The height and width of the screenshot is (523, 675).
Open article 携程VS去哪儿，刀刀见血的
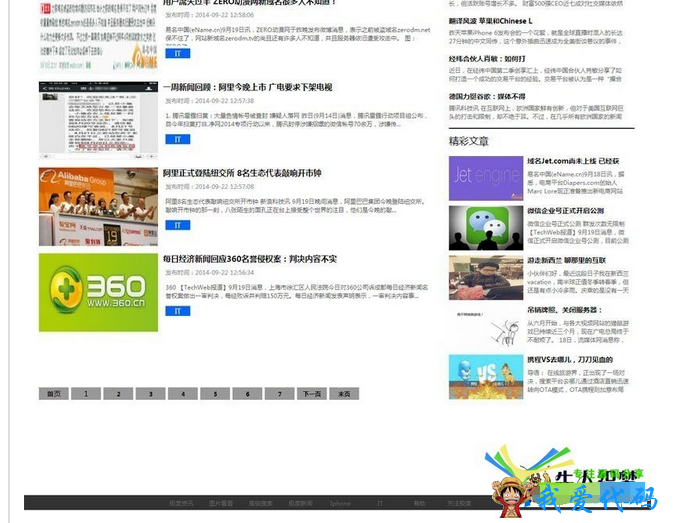[x=570, y=359]
